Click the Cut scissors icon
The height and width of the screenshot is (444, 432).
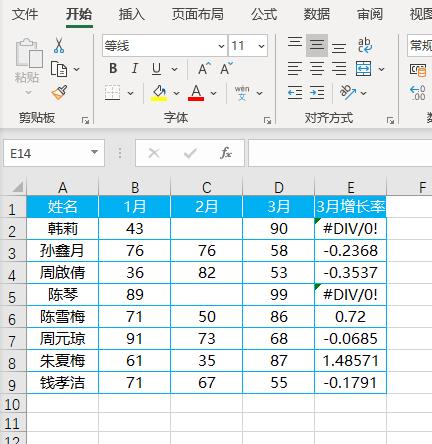[59, 45]
